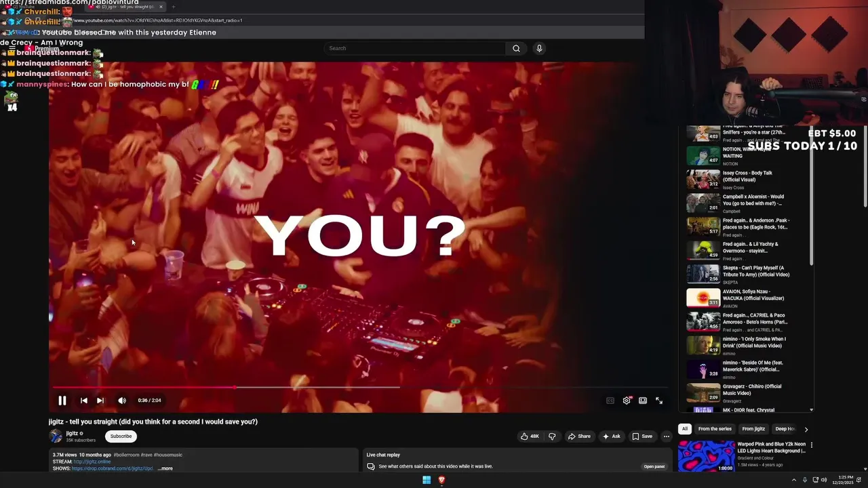The width and height of the screenshot is (868, 488).
Task: Open the taskbar volume control
Action: [824, 480]
